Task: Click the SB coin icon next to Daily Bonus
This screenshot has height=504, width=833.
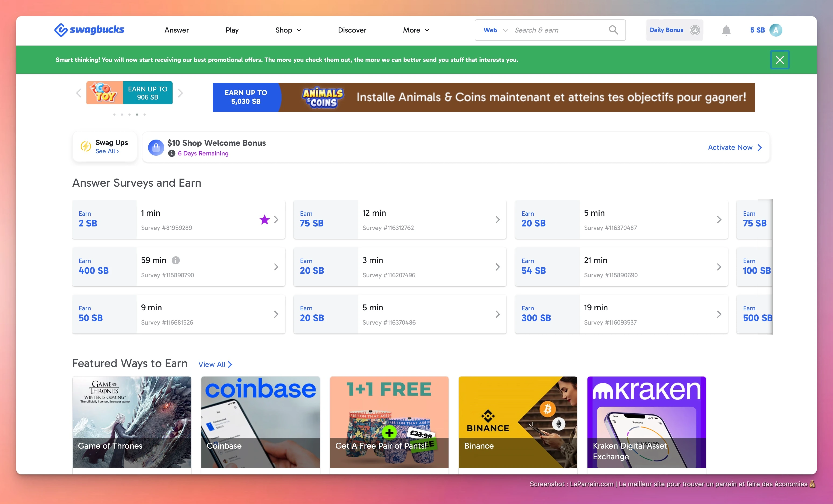Action: [695, 30]
